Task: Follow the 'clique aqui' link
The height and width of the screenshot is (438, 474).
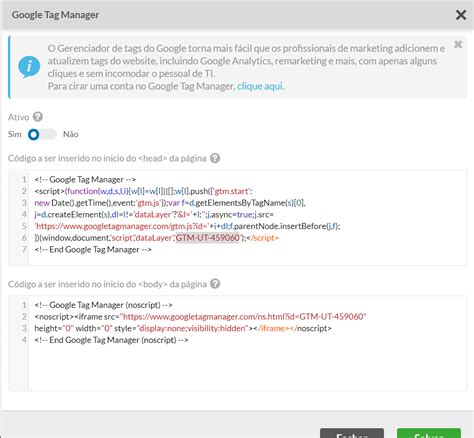Action: tap(260, 86)
